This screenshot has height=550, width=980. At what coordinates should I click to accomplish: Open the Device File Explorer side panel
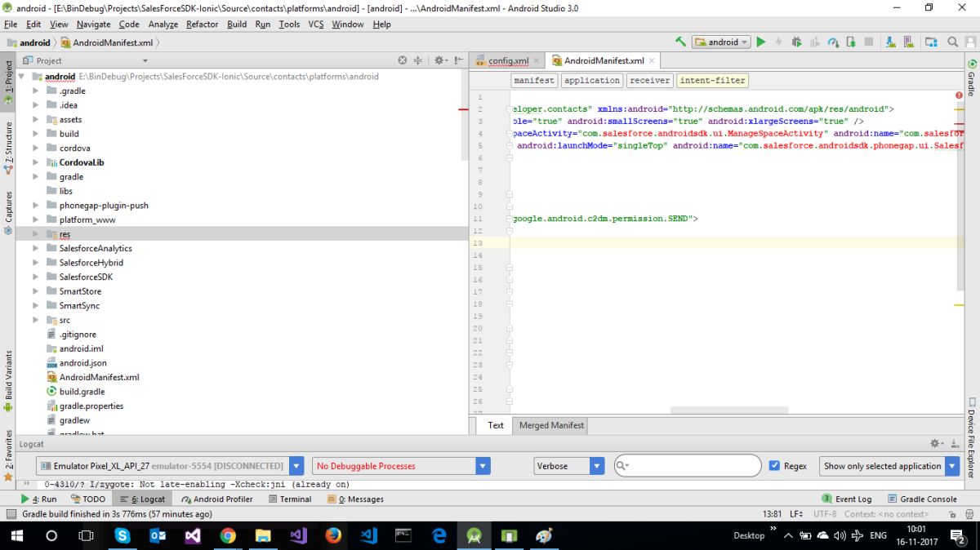point(972,437)
